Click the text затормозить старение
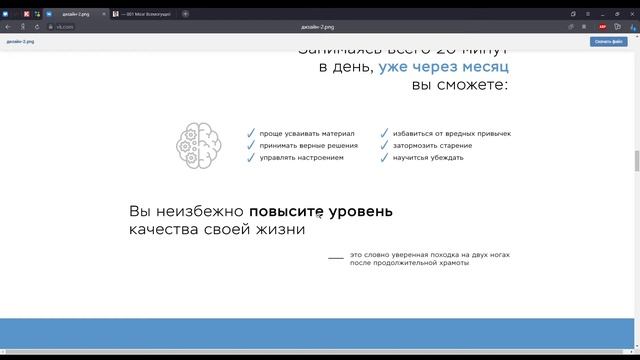 [432, 146]
